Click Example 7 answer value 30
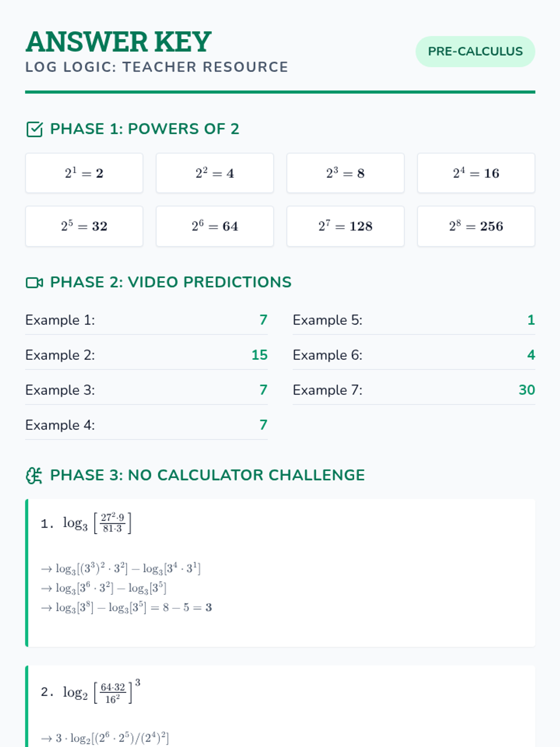 527,390
